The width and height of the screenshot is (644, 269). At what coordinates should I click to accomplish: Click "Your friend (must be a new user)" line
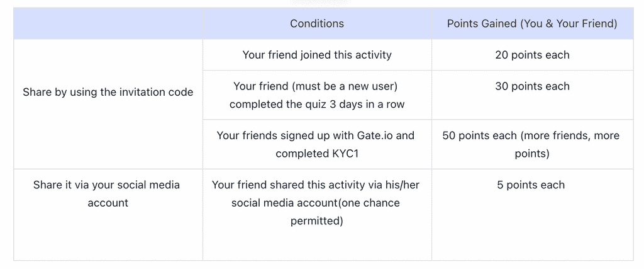(317, 86)
